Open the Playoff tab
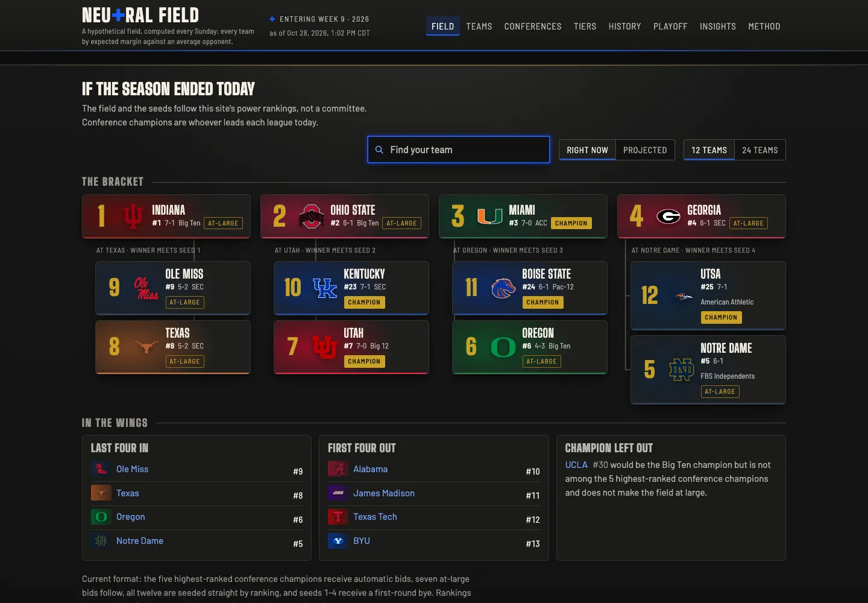868x603 pixels. coord(670,27)
